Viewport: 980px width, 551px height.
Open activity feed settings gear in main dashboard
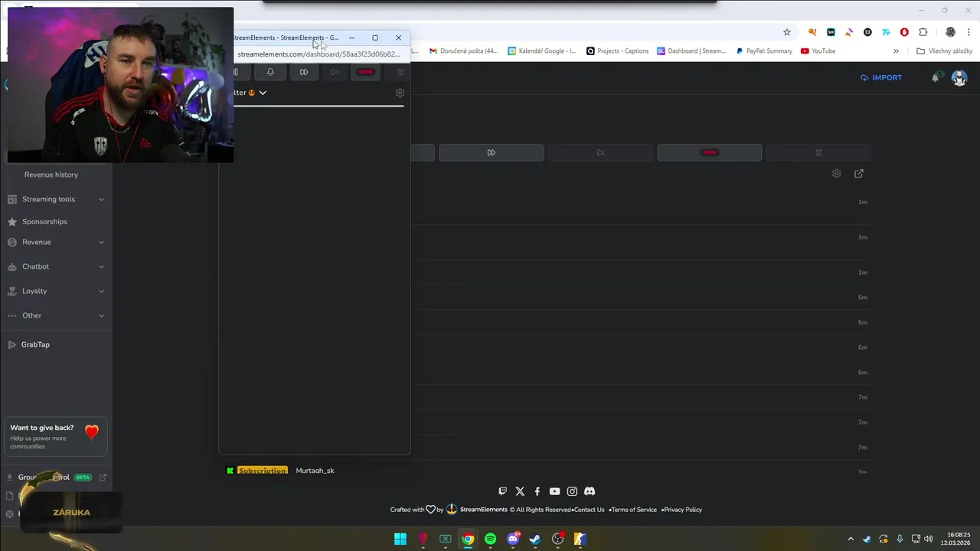(836, 174)
